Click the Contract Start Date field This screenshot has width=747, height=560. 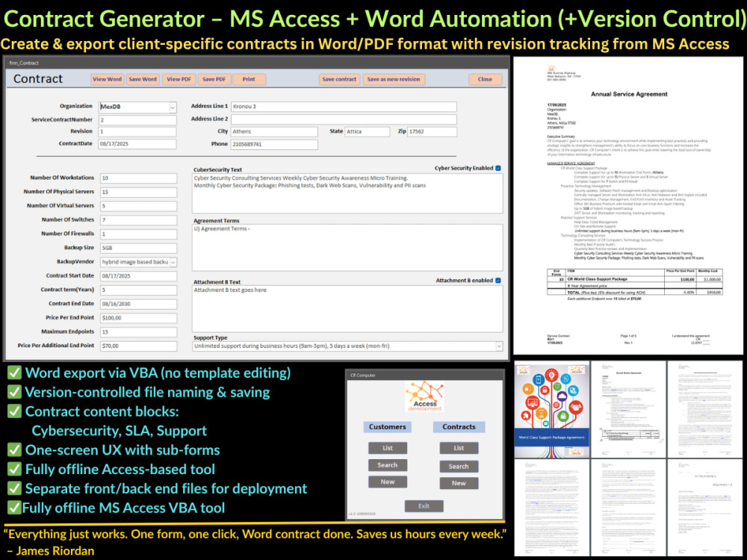[139, 276]
